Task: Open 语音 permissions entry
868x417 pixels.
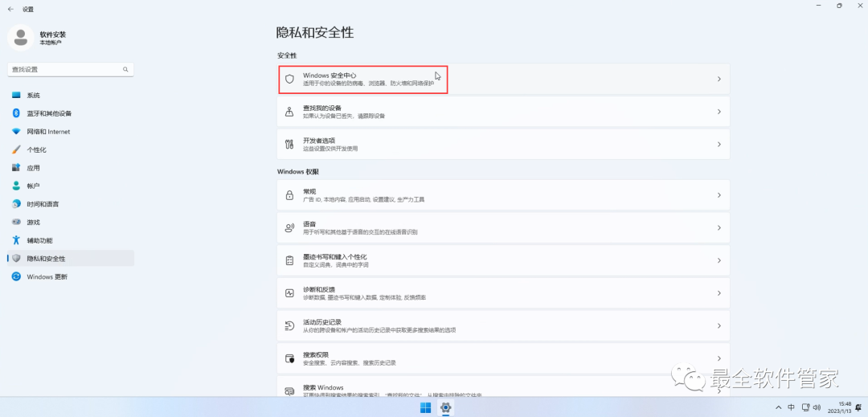Action: click(x=503, y=228)
